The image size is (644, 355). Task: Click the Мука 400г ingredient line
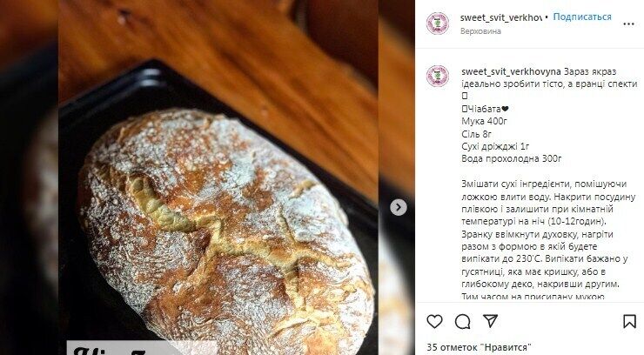484,121
